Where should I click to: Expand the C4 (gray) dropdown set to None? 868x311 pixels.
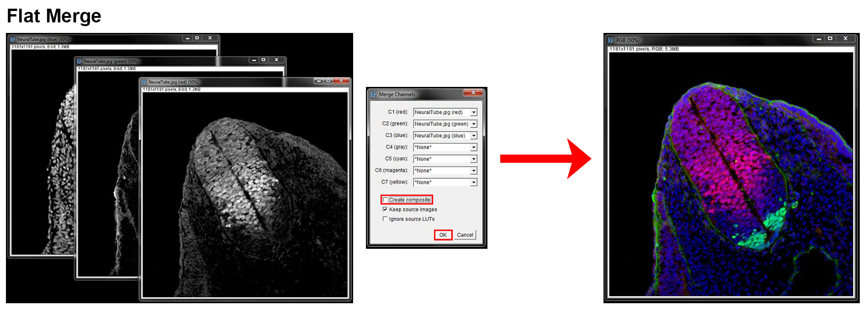(474, 147)
